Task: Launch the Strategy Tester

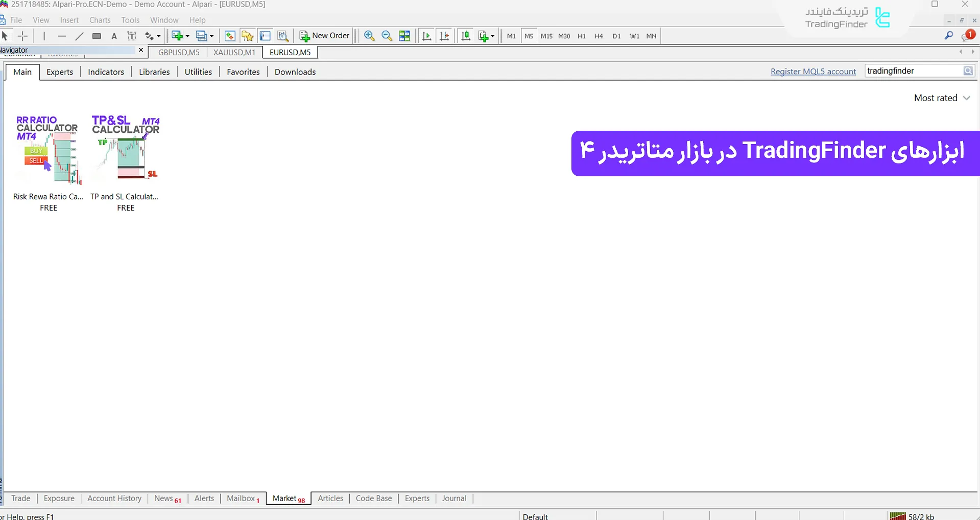Action: 283,36
